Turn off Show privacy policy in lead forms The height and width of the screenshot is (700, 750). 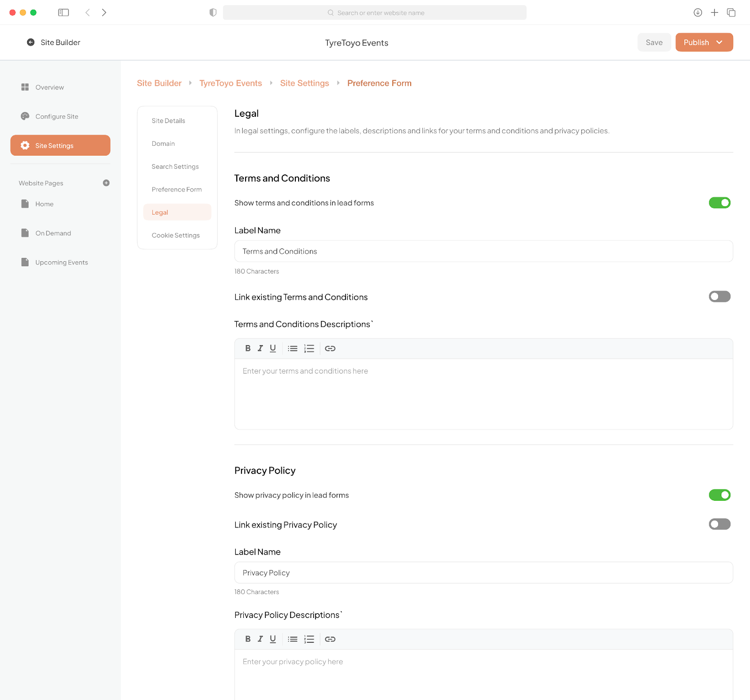tap(720, 495)
